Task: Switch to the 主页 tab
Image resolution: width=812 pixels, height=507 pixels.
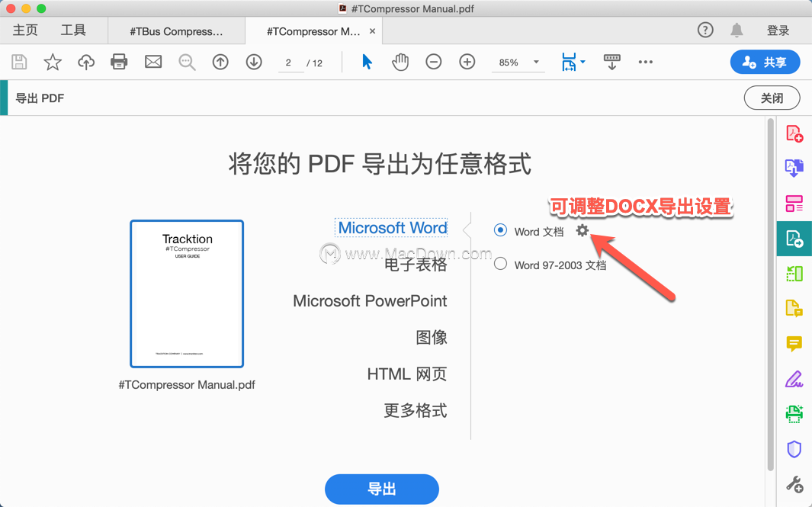Action: (25, 30)
